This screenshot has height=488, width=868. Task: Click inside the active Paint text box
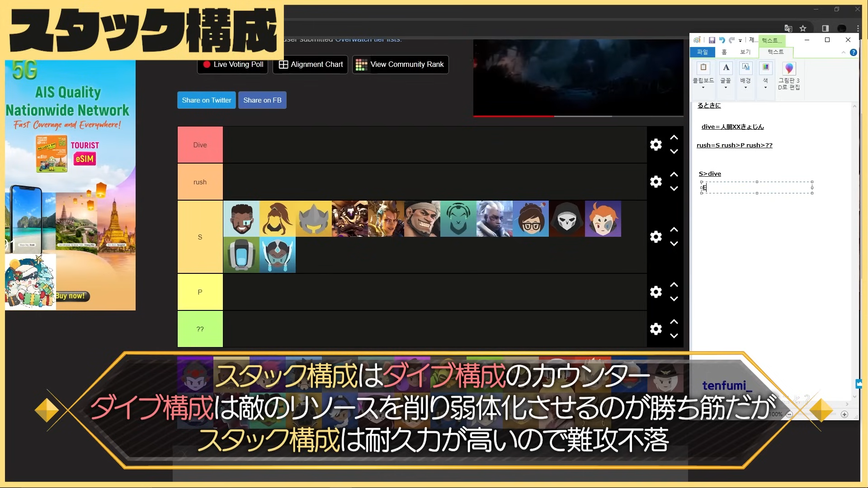pos(757,188)
